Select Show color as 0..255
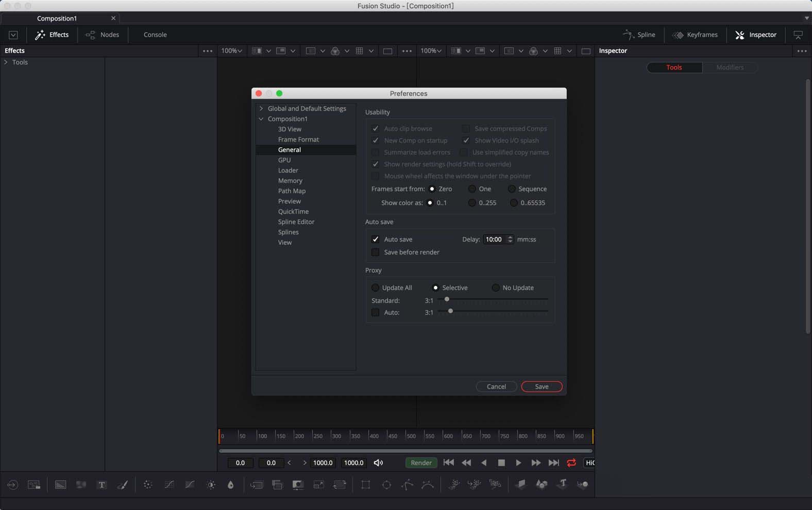 tap(472, 203)
